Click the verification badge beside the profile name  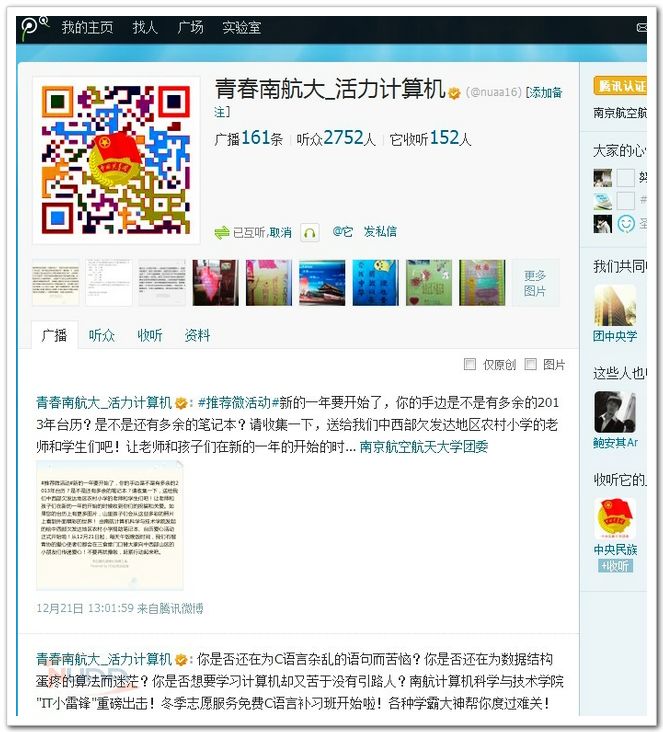pos(454,93)
